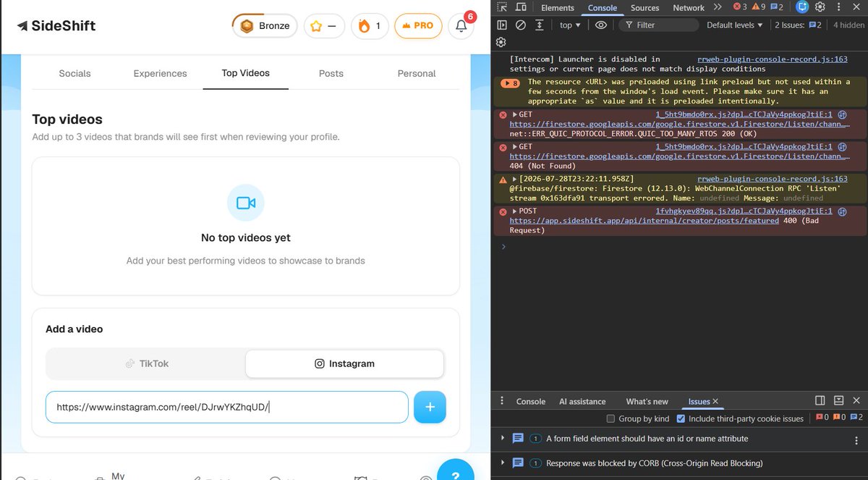Open the drawer AI assistance tab
This screenshot has height=480, width=868.
point(582,401)
